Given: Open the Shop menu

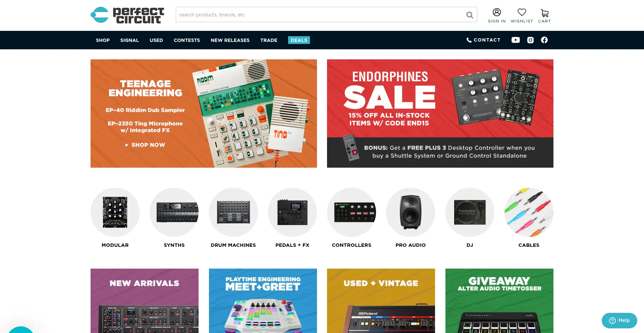Looking at the screenshot, I should pos(103,40).
